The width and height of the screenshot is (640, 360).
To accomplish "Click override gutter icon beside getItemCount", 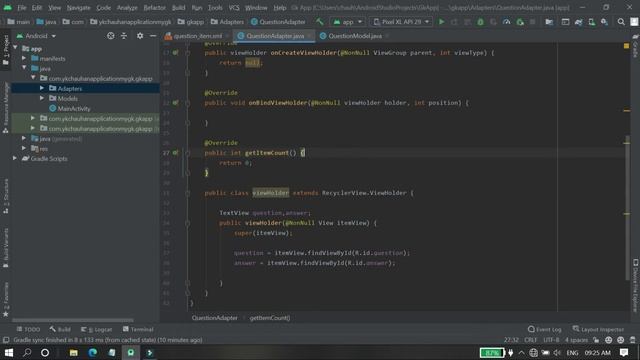I will (x=175, y=153).
